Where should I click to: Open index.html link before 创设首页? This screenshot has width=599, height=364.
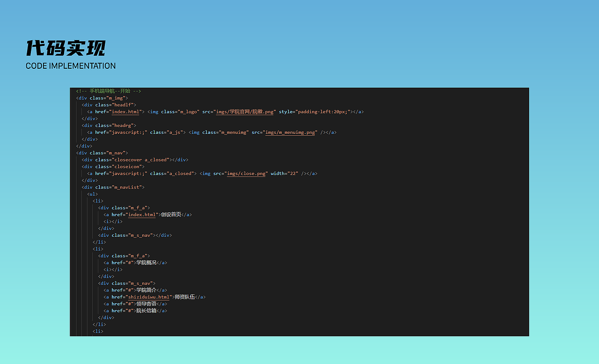coord(142,215)
